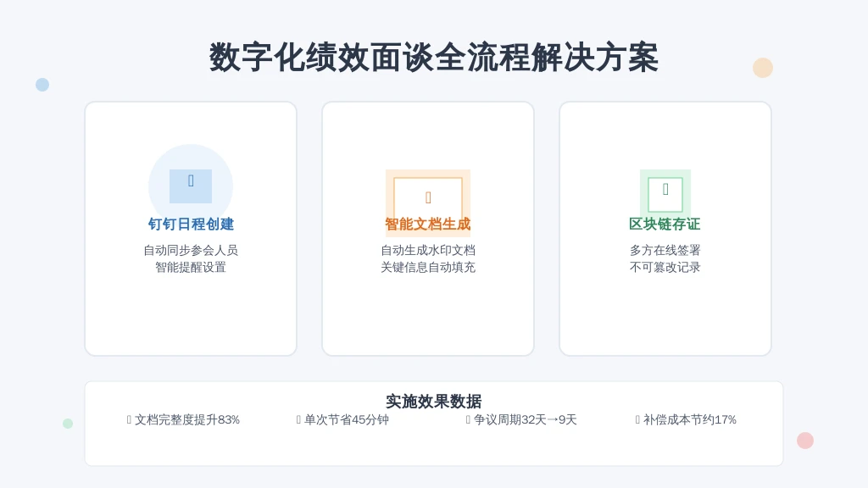This screenshot has height=488, width=868.
Task: Click the stat 单次节省45分钟
Action: click(x=342, y=420)
